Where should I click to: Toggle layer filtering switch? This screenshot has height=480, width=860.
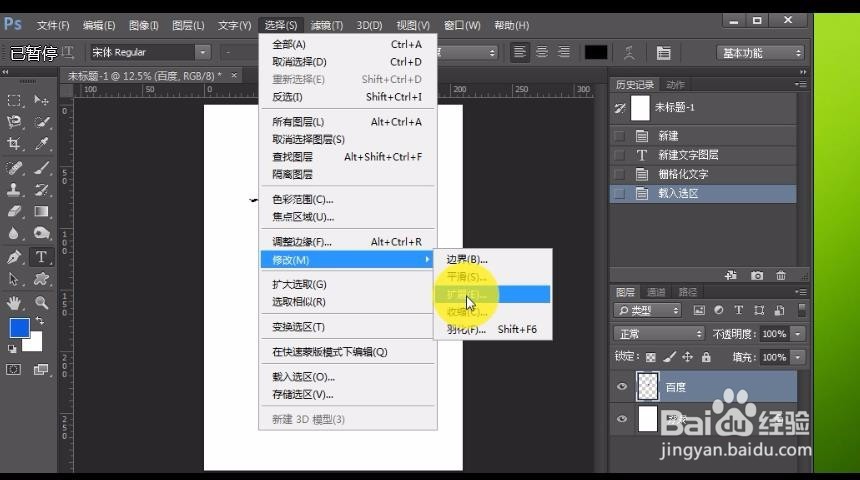click(x=802, y=310)
